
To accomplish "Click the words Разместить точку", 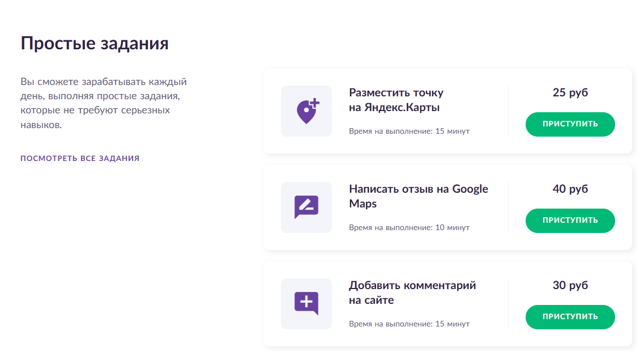I will [396, 92].
